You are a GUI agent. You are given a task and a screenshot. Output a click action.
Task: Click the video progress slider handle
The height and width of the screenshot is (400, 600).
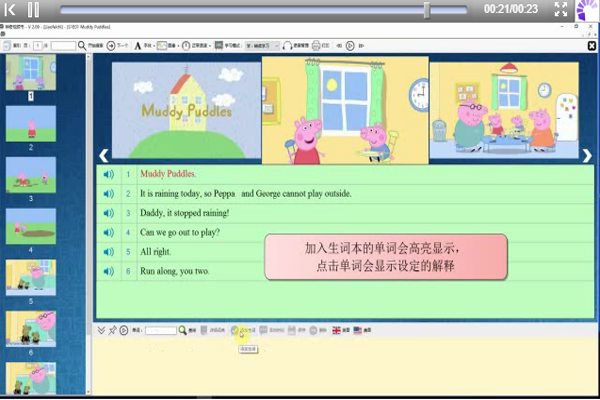click(427, 10)
